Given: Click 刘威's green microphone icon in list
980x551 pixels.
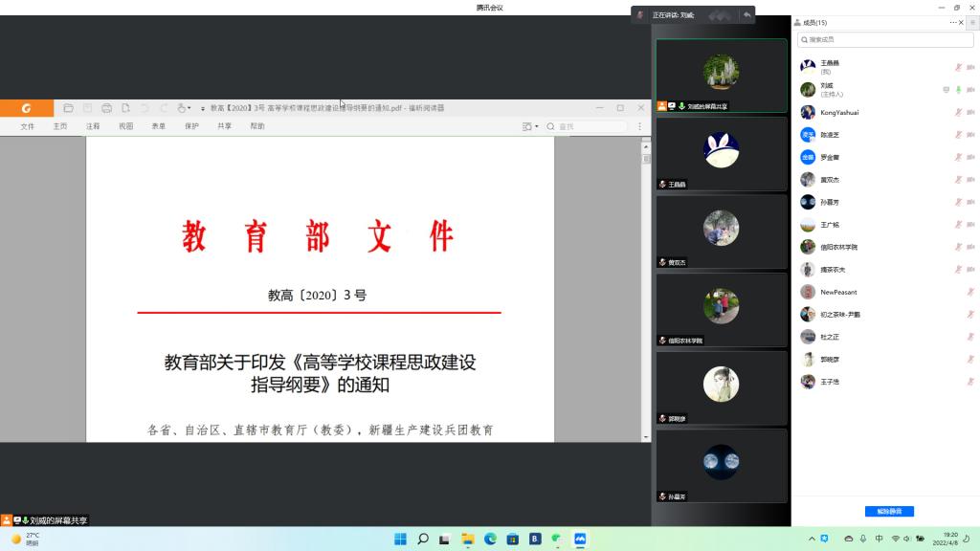Looking at the screenshot, I should point(958,90).
